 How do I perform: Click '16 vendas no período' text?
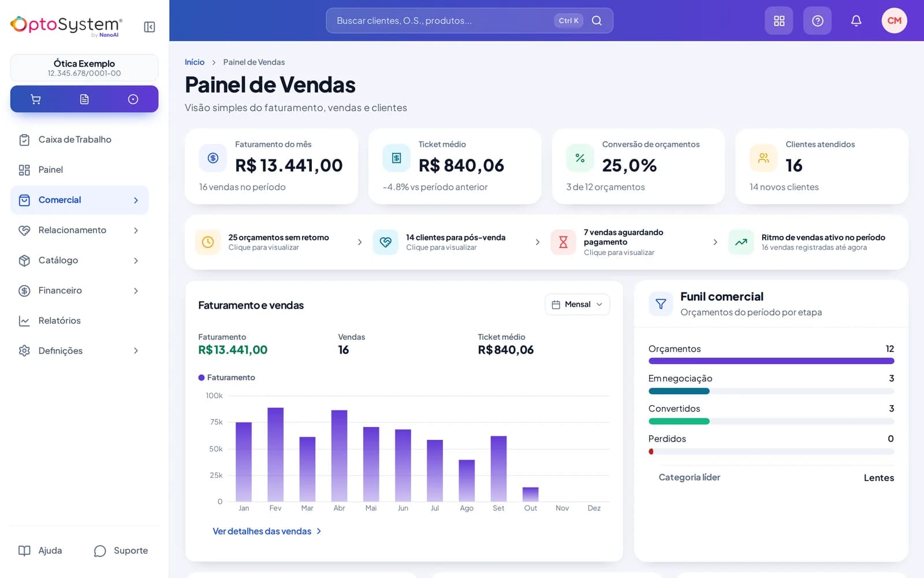243,187
